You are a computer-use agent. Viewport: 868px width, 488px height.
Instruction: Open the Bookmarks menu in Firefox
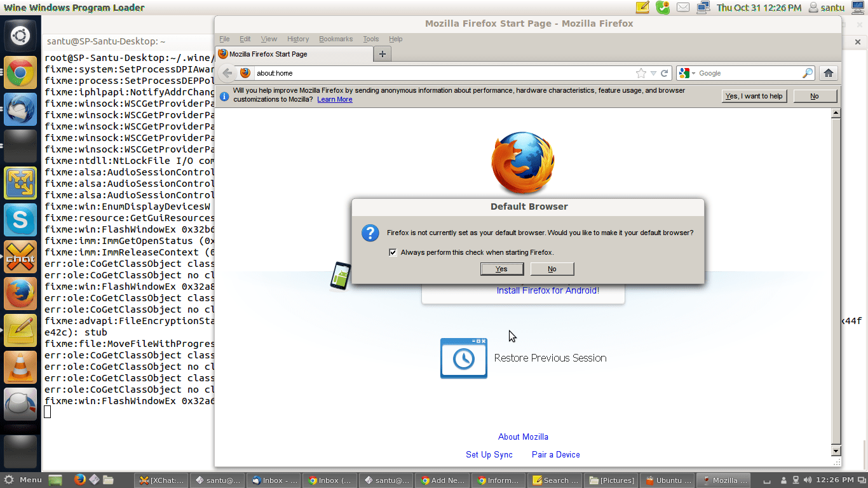336,39
